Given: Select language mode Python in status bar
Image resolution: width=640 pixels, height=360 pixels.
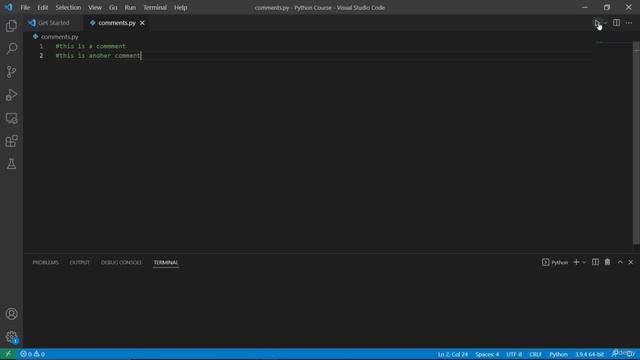Looking at the screenshot, I should tap(558, 354).
